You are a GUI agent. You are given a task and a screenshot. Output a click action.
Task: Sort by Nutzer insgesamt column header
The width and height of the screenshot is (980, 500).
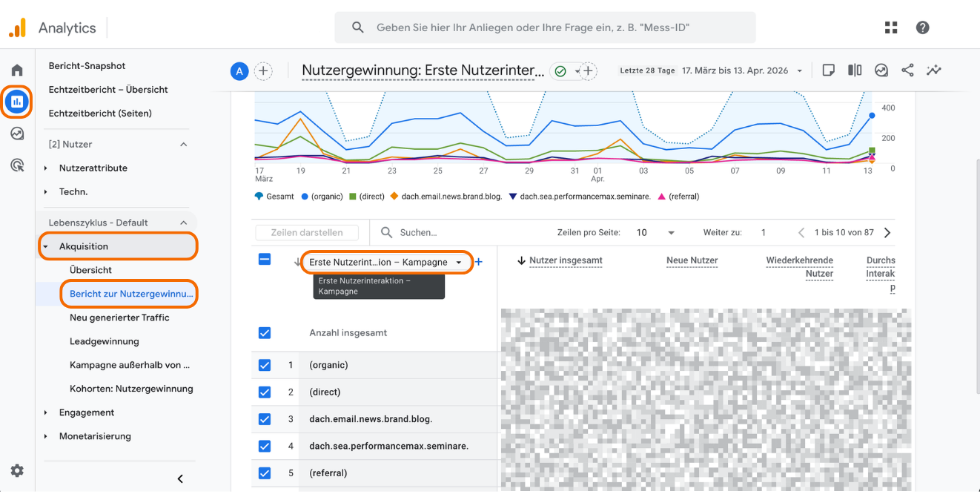(565, 260)
